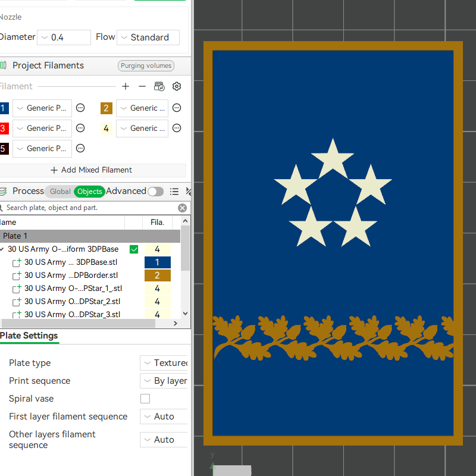
Task: Open filament 2 Generic preset dropdown
Action: coord(142,108)
